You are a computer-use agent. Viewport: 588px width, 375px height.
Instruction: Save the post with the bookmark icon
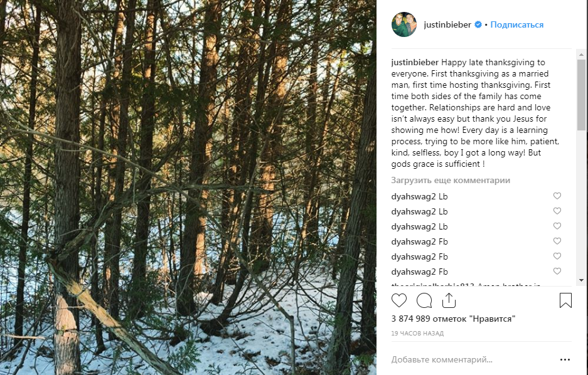tap(565, 300)
